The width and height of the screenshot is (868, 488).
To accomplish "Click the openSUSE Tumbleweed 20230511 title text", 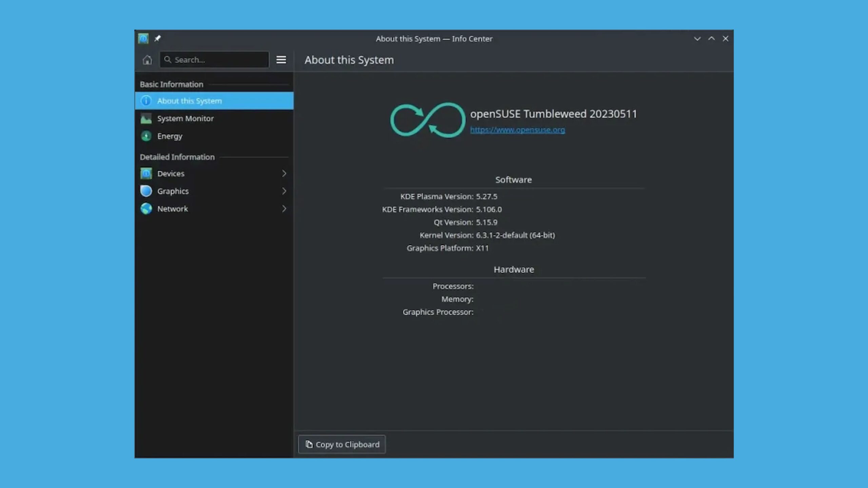I will point(554,114).
